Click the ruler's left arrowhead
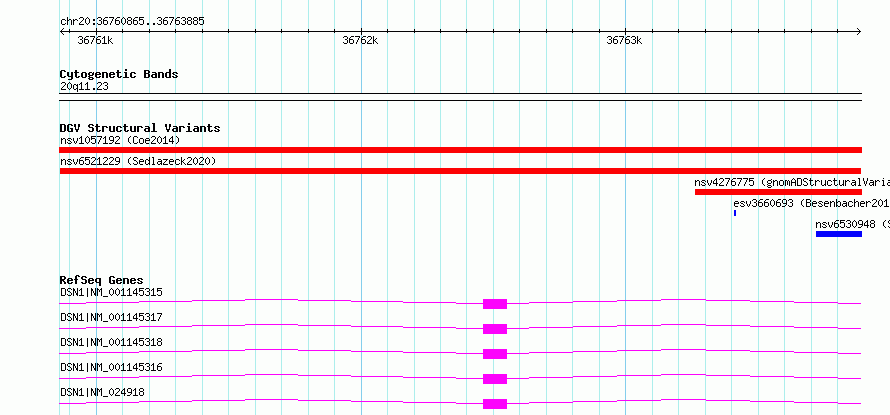 (63, 32)
